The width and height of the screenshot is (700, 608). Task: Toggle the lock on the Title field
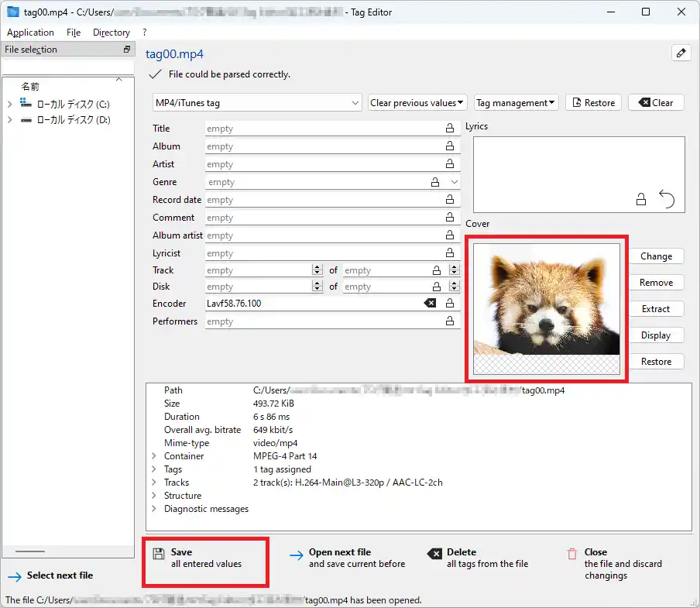pyautogui.click(x=450, y=129)
